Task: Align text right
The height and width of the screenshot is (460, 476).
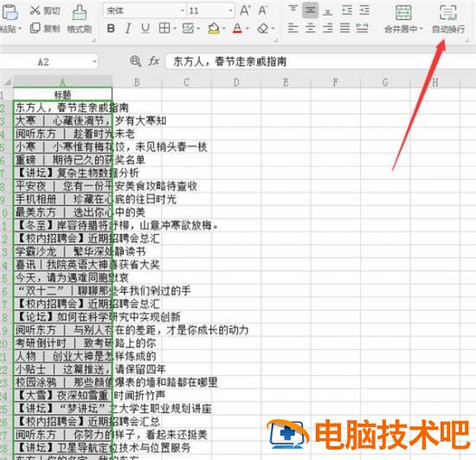Action: [x=327, y=29]
